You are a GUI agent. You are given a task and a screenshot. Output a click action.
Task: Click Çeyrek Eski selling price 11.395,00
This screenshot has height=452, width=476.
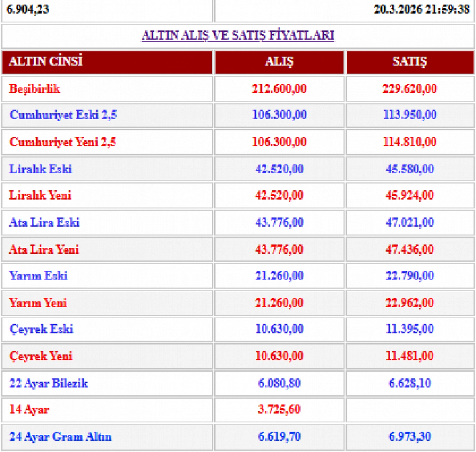tap(410, 329)
